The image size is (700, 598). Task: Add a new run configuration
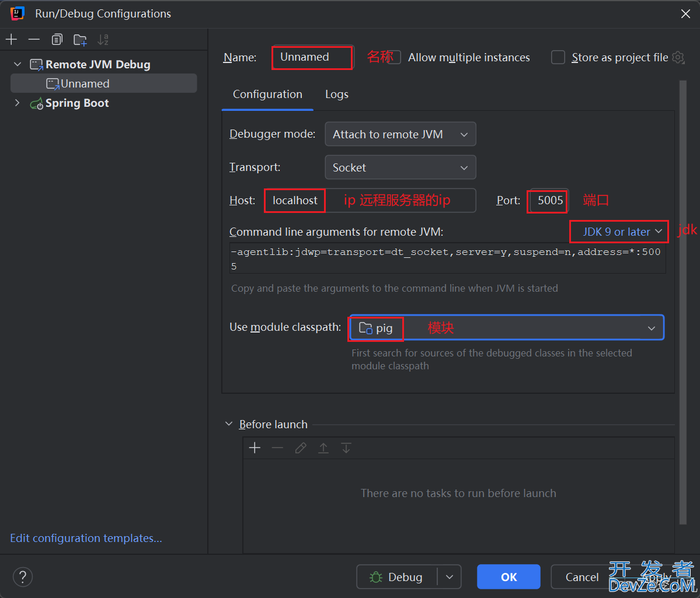(11, 39)
